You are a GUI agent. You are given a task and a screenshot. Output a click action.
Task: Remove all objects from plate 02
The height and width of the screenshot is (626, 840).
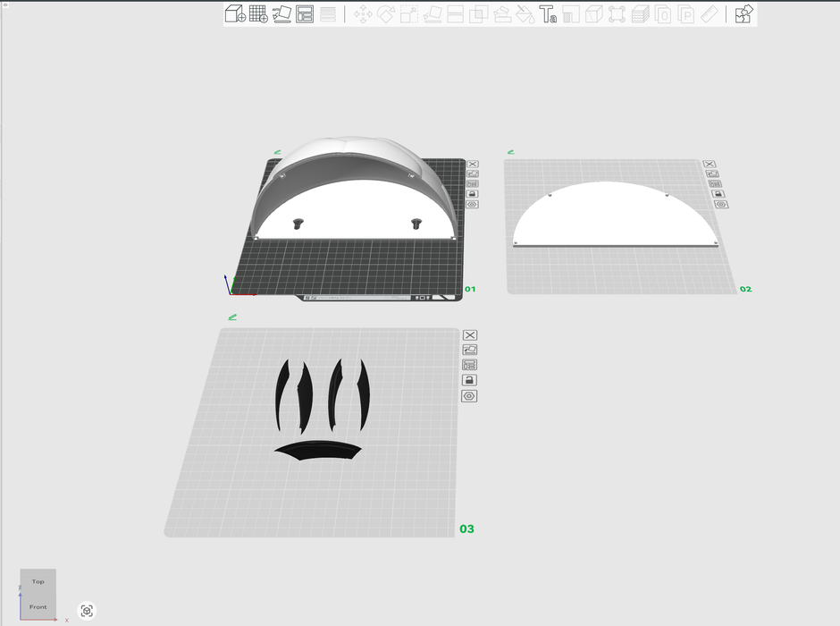[x=710, y=165]
